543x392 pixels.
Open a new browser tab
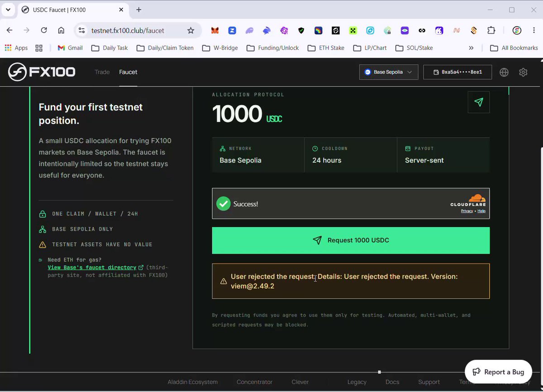pyautogui.click(x=139, y=10)
